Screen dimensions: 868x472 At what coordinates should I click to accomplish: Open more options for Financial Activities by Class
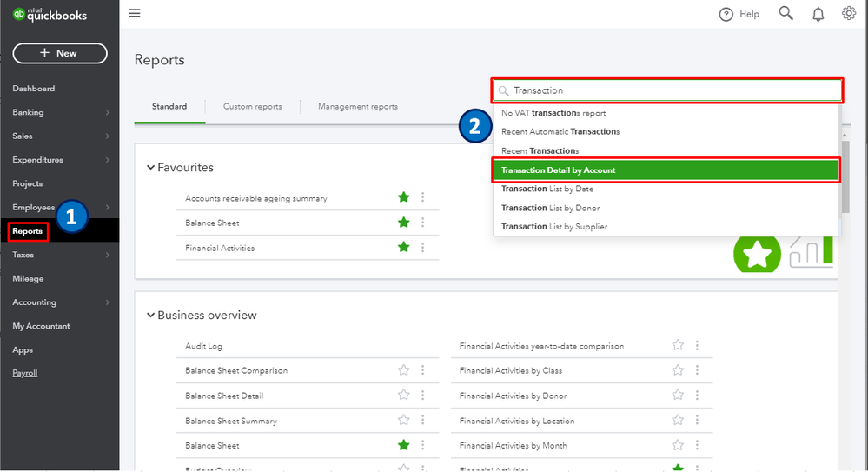(x=697, y=370)
